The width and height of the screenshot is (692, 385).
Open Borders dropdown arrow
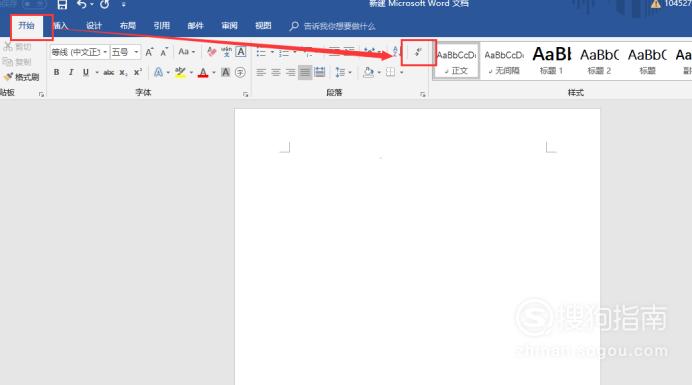pos(402,72)
